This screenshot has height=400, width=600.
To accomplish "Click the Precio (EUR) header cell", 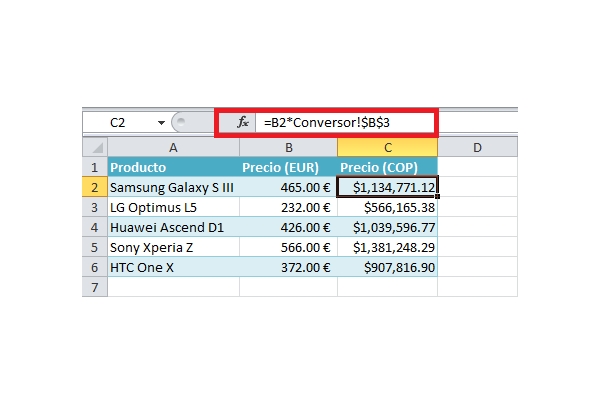I will pyautogui.click(x=289, y=167).
